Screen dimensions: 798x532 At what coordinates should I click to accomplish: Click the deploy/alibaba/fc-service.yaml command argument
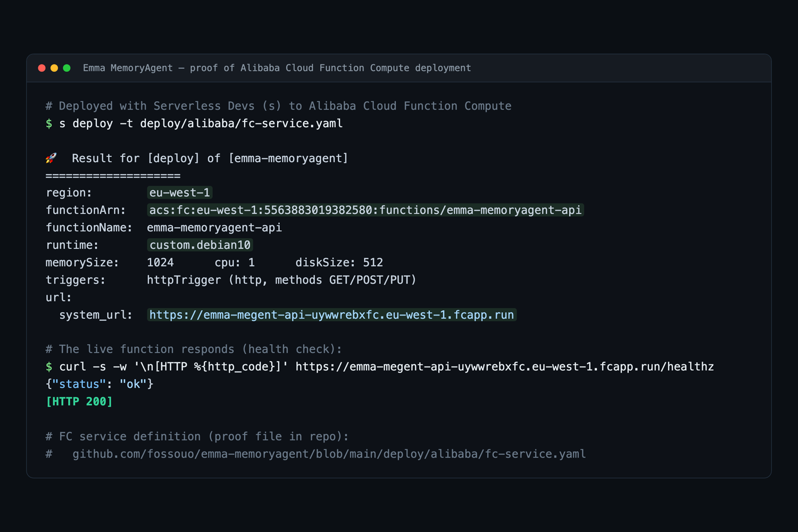pos(242,123)
